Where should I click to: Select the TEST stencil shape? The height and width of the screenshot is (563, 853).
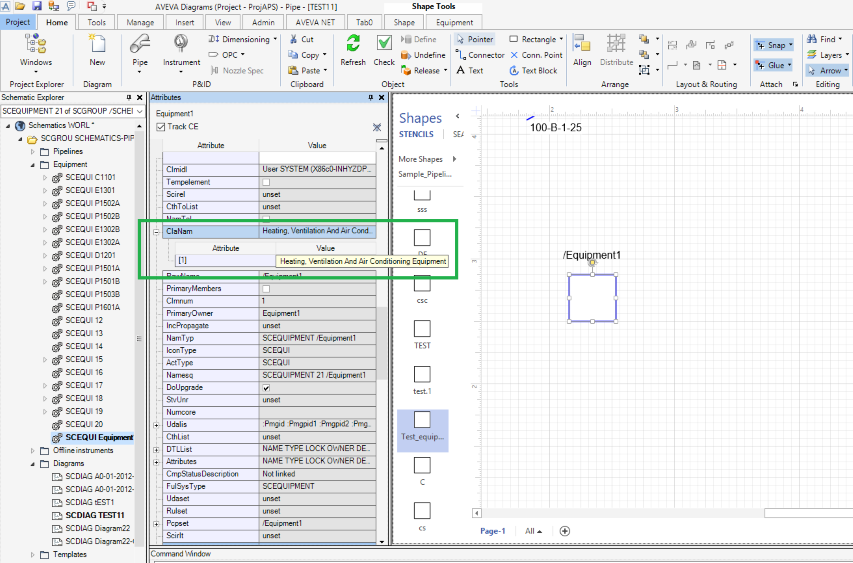[x=422, y=335]
